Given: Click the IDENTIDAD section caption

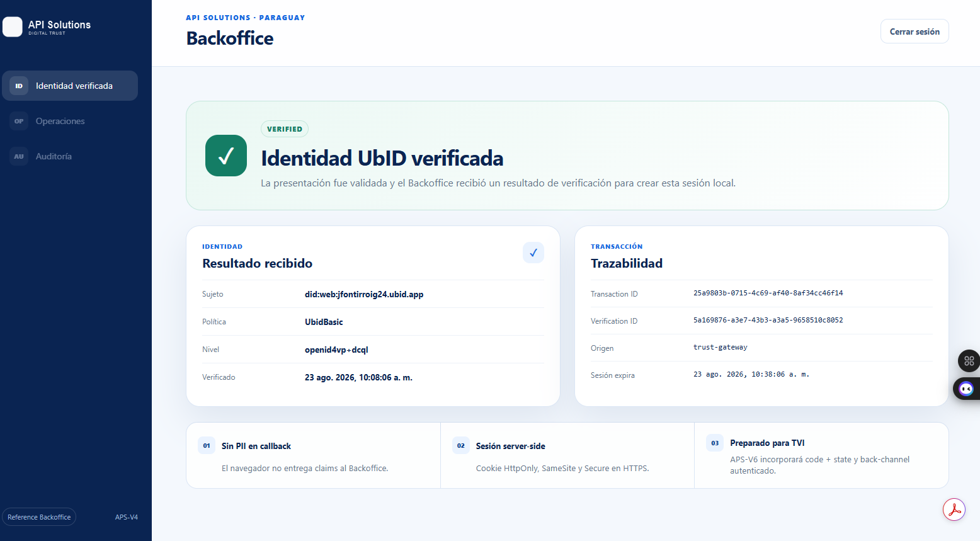Looking at the screenshot, I should point(222,247).
